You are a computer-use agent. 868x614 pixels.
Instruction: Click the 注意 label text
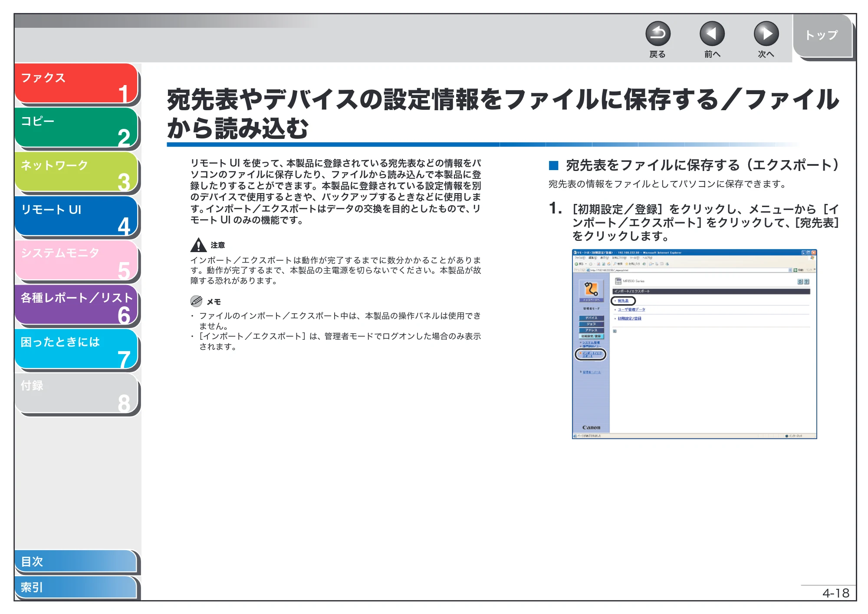point(218,245)
